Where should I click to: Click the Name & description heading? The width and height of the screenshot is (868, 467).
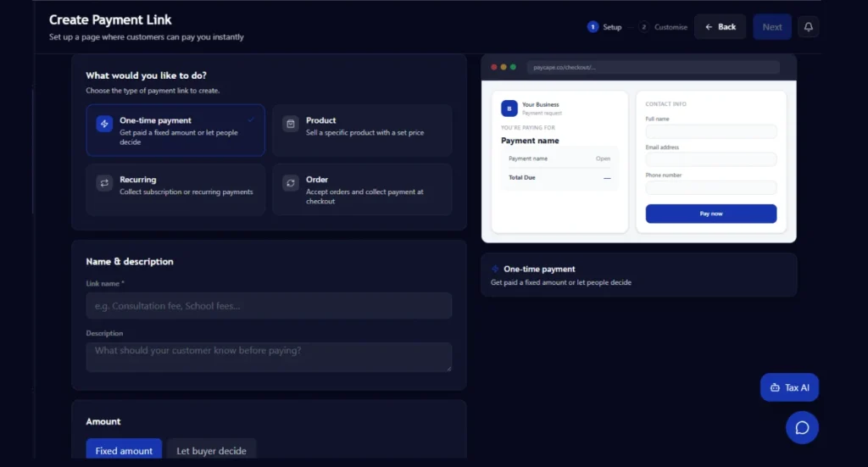(130, 262)
